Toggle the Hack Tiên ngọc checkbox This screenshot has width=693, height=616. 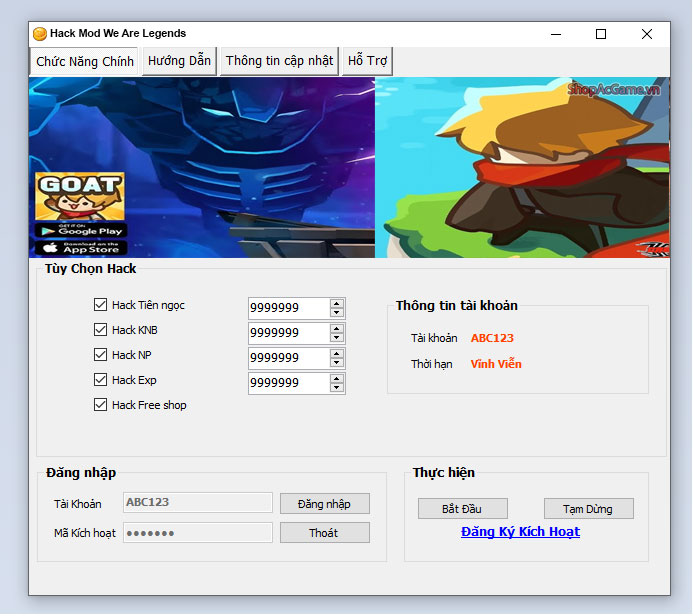click(x=100, y=304)
